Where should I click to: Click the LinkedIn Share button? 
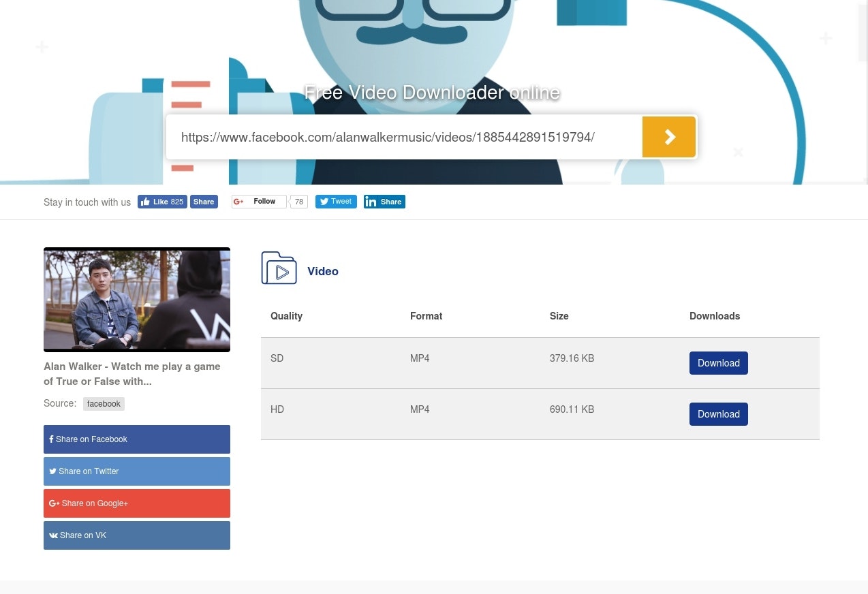384,202
